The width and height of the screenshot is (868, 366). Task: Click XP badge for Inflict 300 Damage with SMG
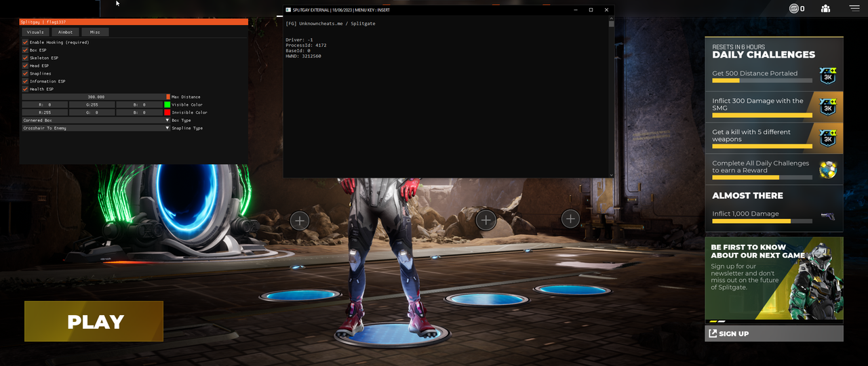click(x=827, y=107)
